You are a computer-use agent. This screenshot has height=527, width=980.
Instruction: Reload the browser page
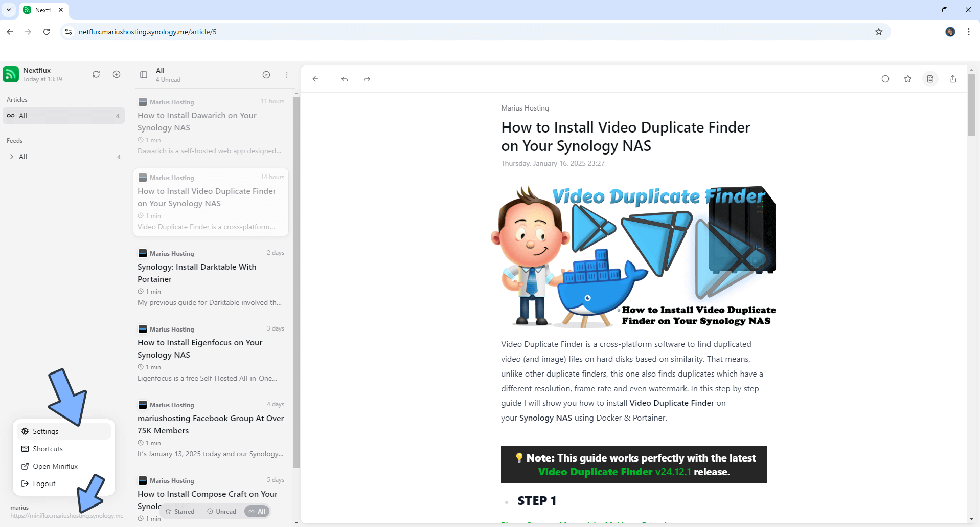tap(47, 32)
